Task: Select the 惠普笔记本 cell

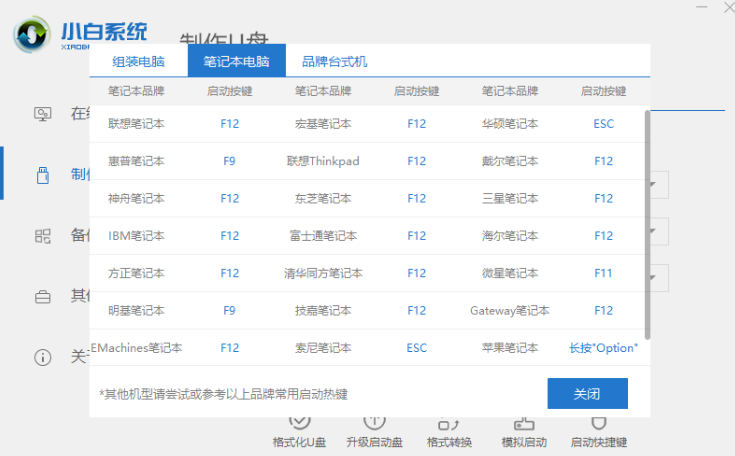Action: tap(136, 161)
